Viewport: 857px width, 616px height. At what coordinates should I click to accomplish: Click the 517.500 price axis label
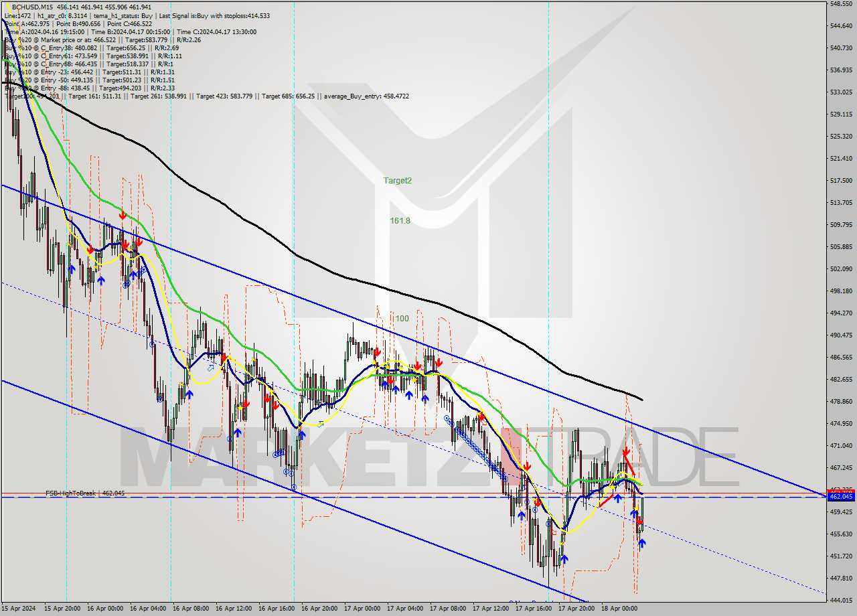pos(841,180)
